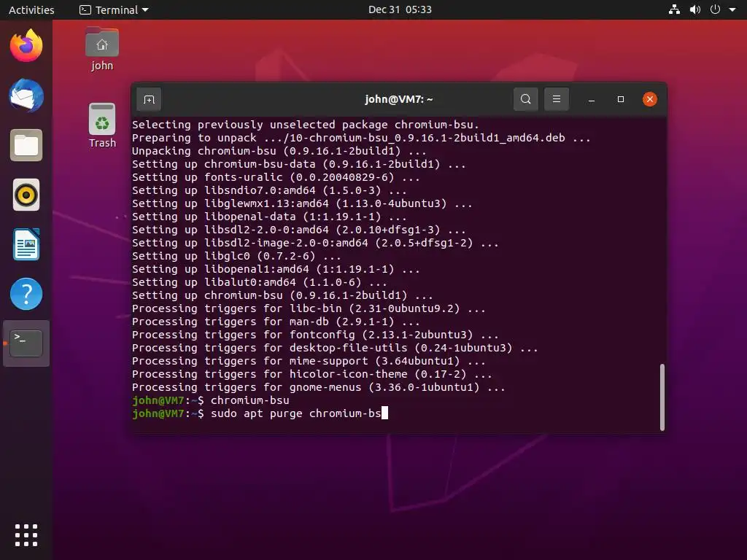The image size is (747, 560).
Task: Open a new terminal tab
Action: point(149,99)
